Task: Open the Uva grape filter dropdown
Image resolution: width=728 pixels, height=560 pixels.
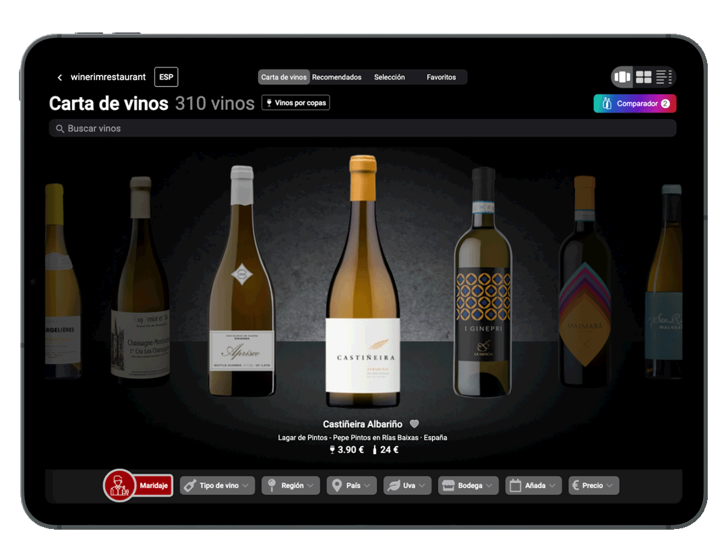Action: 407,486
